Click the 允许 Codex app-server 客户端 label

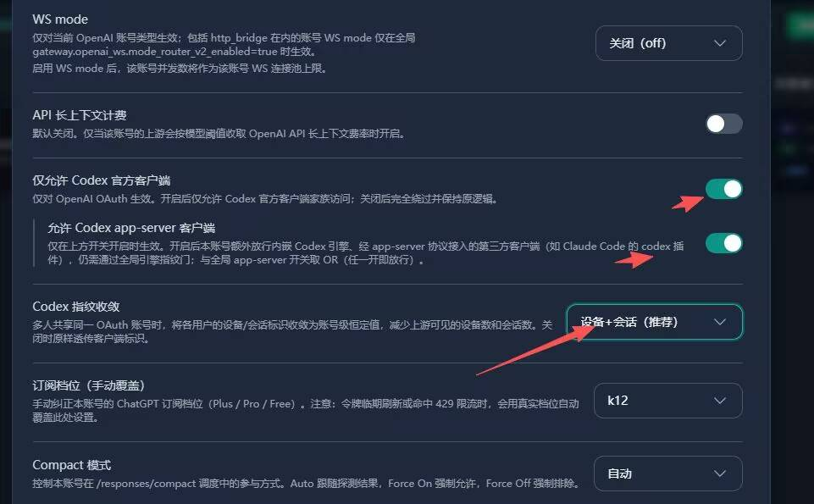pos(131,228)
